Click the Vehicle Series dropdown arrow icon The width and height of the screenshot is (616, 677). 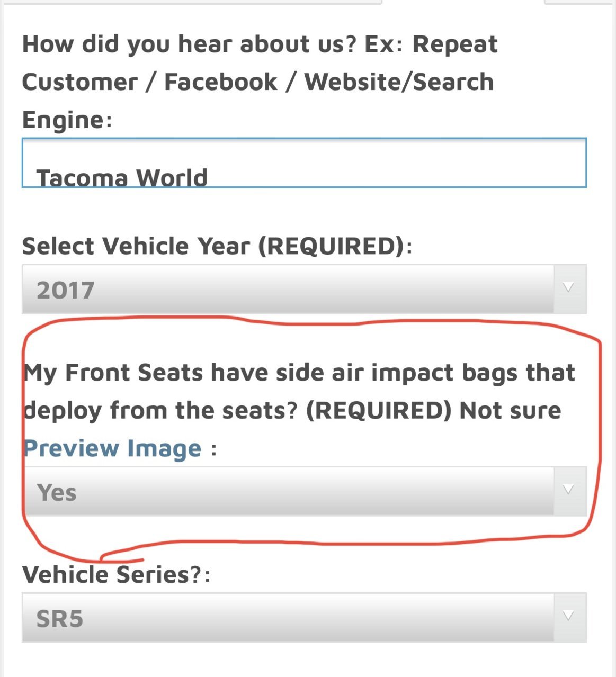pyautogui.click(x=569, y=617)
